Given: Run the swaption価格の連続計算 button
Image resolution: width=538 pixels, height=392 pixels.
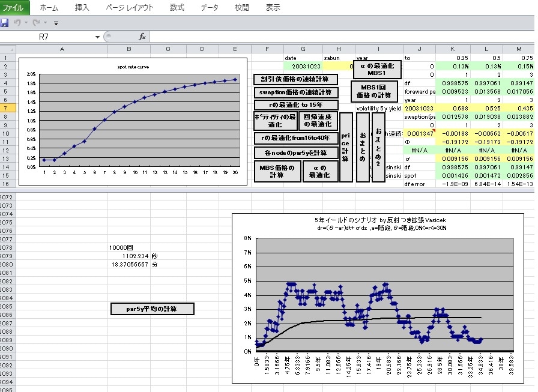Looking at the screenshot, I should coord(296,92).
